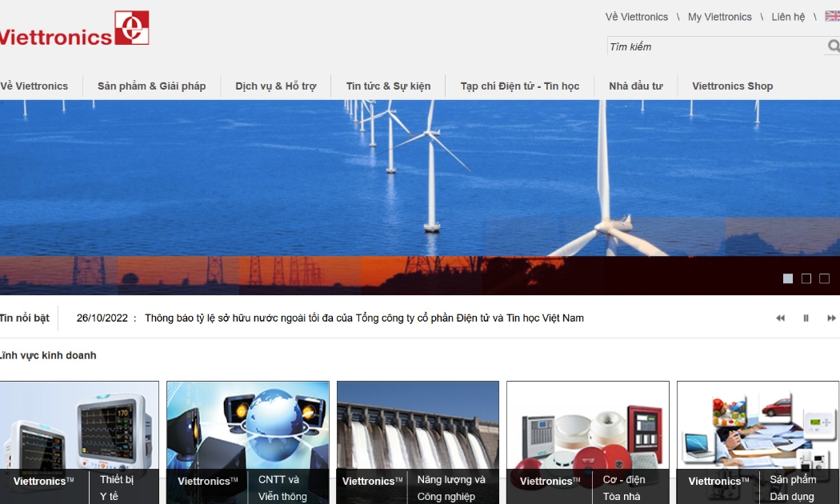Open the Nhà đầu tư menu
The height and width of the screenshot is (504, 840).
[x=636, y=86]
